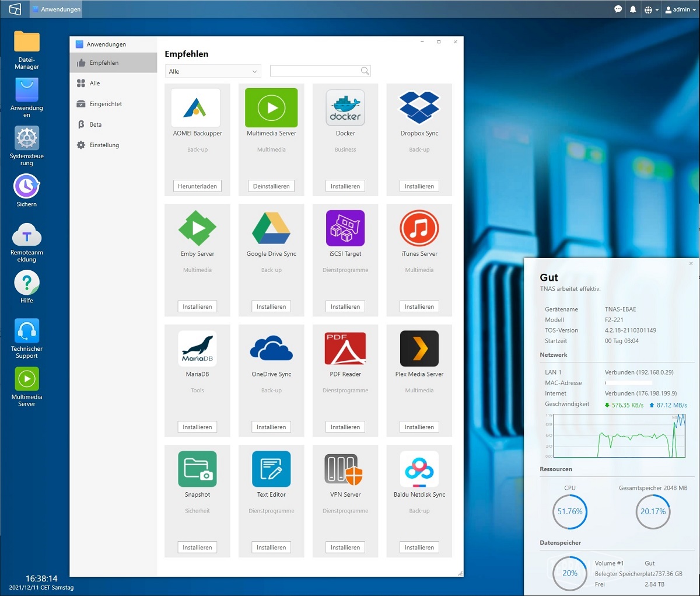The height and width of the screenshot is (596, 700).
Task: Open the Eingerichtet section
Action: pos(113,104)
